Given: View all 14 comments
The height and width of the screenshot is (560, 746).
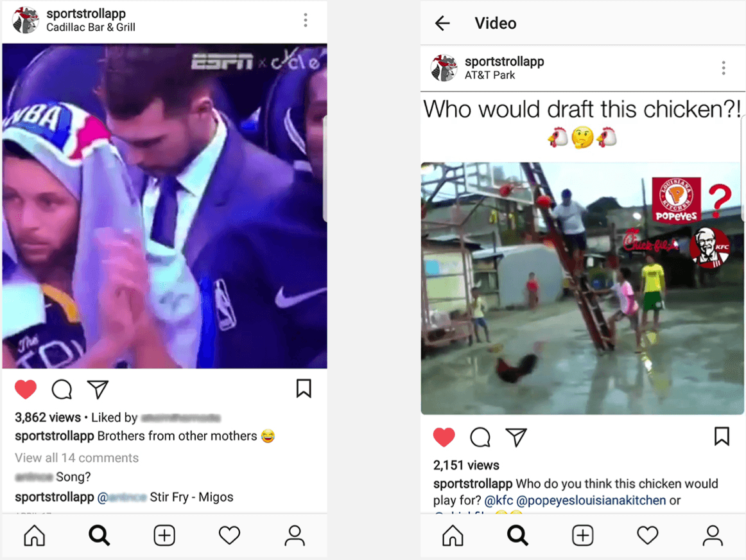Looking at the screenshot, I should [x=76, y=458].
